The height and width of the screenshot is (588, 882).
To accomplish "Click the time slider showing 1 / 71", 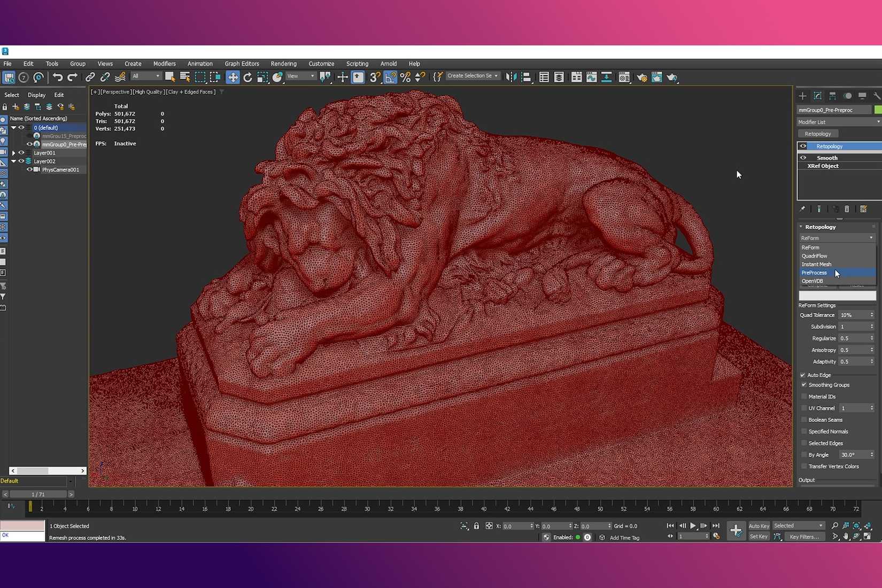I will (38, 494).
